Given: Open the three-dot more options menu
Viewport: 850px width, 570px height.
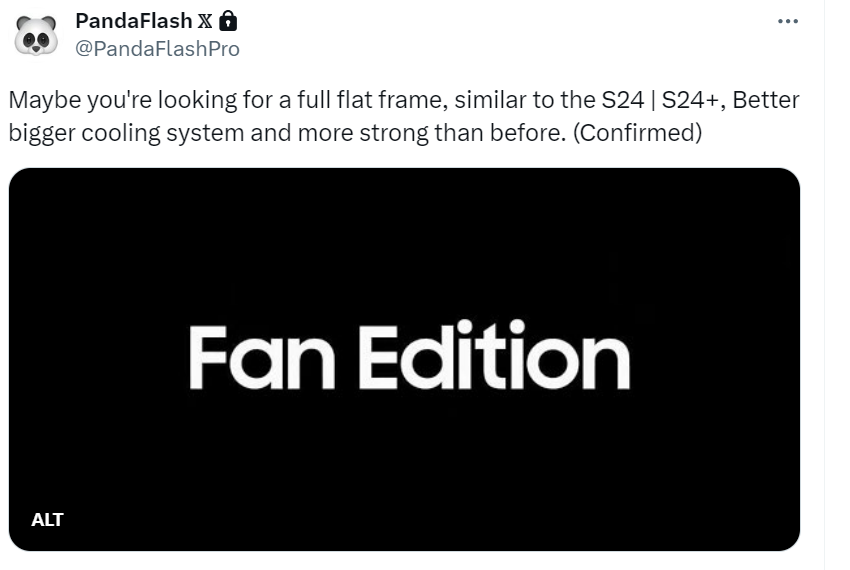Looking at the screenshot, I should pyautogui.click(x=787, y=21).
